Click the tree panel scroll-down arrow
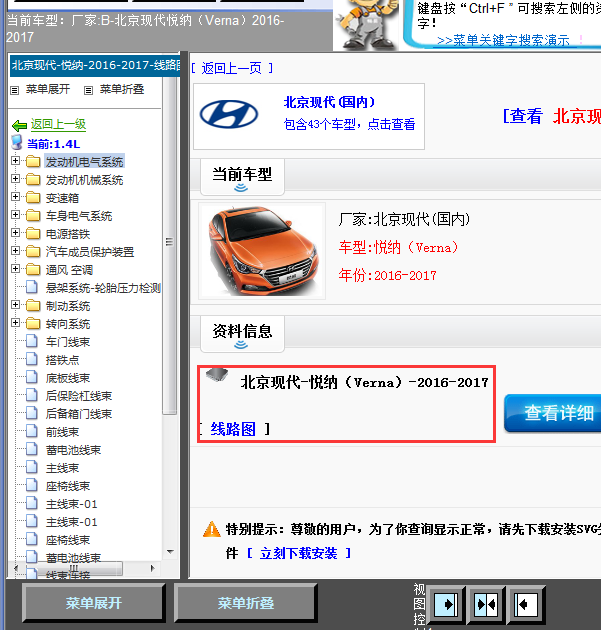This screenshot has width=601, height=630. [170, 552]
